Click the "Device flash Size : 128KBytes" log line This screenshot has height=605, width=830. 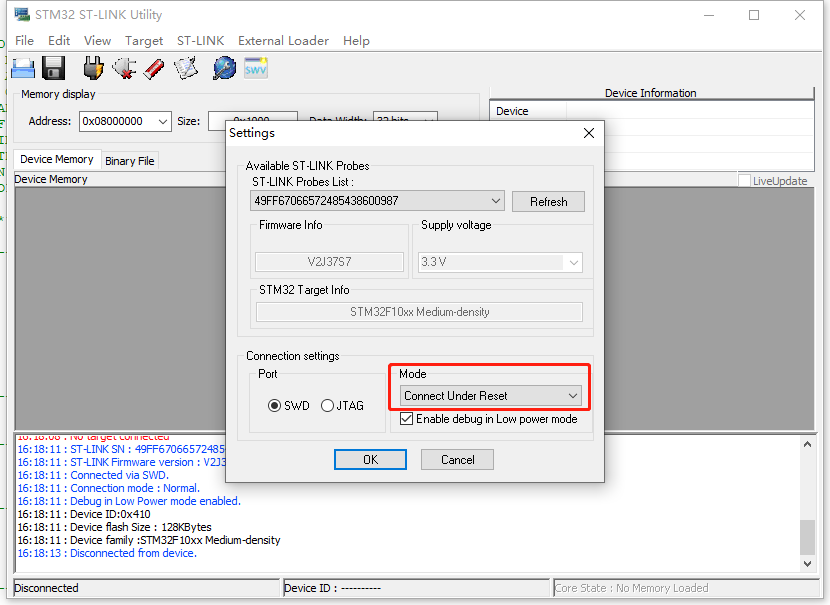coord(114,527)
